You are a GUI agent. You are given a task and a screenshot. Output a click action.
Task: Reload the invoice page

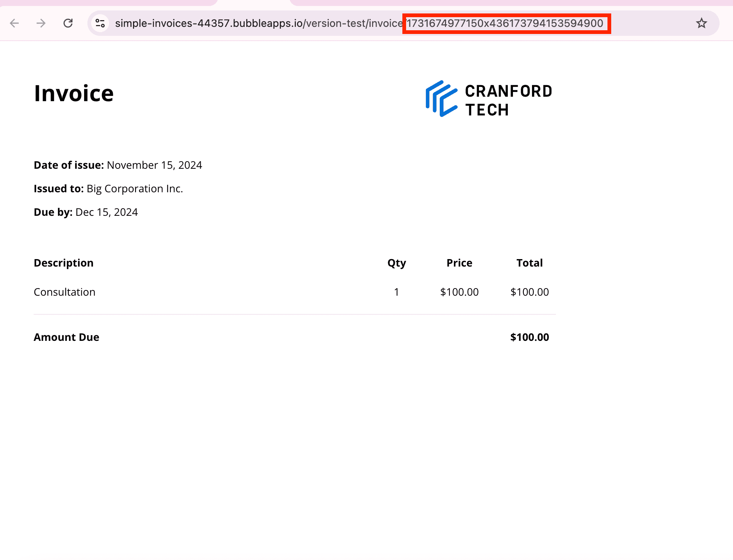pyautogui.click(x=68, y=23)
